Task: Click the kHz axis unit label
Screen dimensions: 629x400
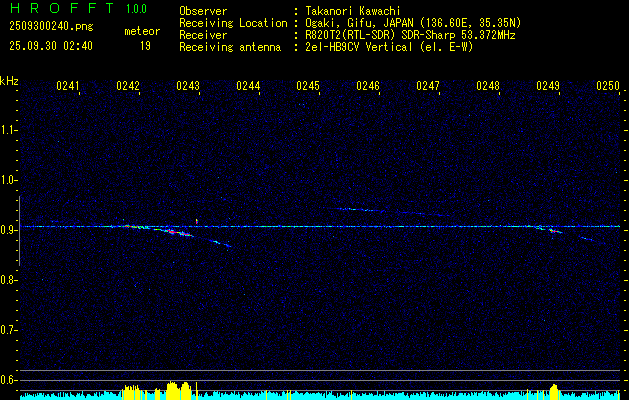Action: (x=9, y=80)
